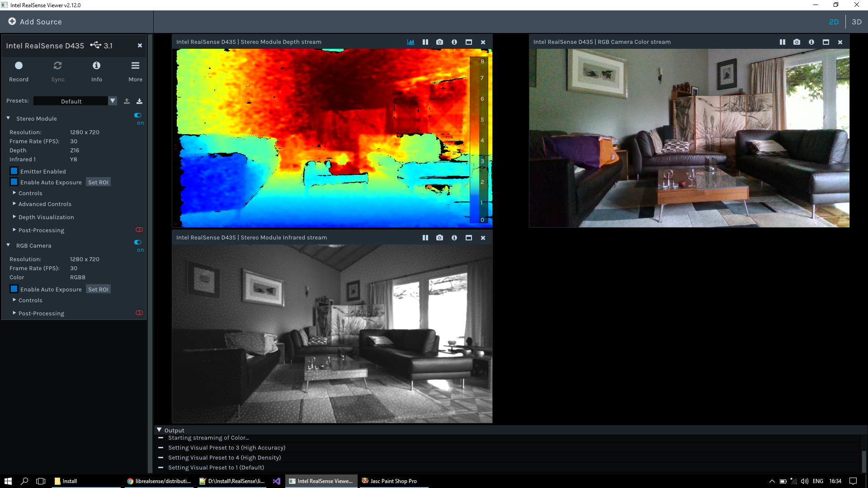Screen dimensions: 868x488
Task: Maximize the Depth stream view
Action: coord(469,42)
